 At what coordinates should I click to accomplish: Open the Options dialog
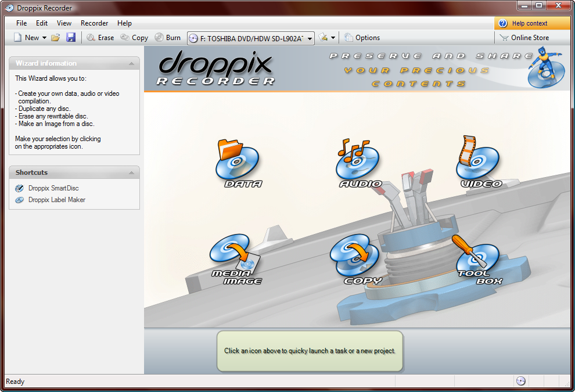tap(362, 37)
